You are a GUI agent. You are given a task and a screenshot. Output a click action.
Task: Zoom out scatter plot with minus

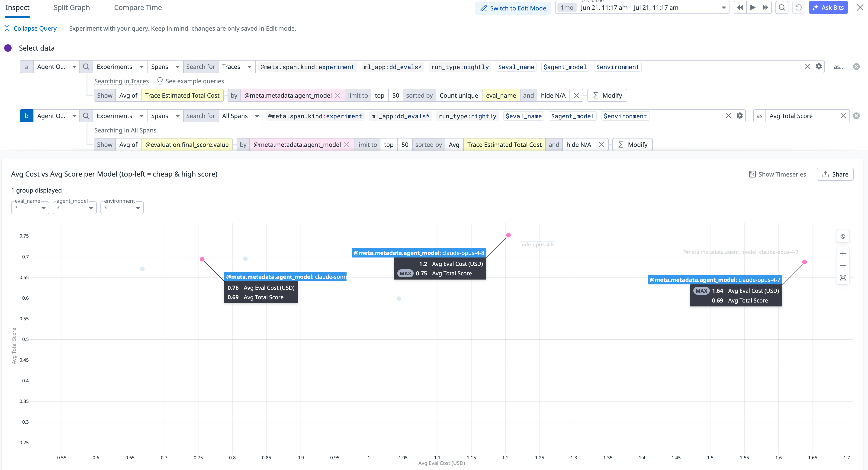(843, 266)
